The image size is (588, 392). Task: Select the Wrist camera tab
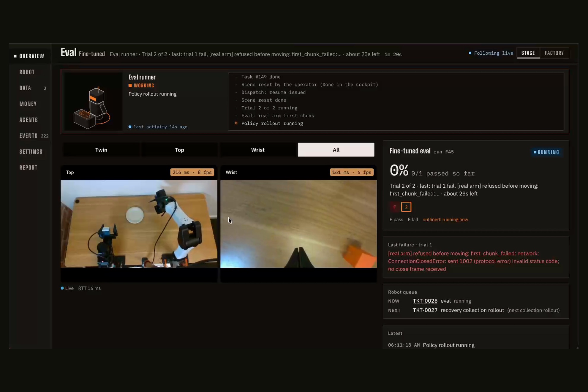point(257,150)
